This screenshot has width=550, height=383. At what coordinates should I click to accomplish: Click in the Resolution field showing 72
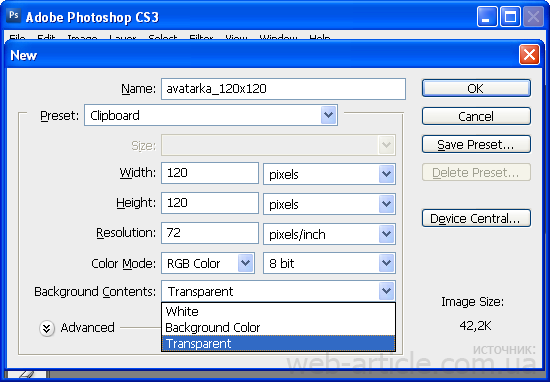[210, 233]
